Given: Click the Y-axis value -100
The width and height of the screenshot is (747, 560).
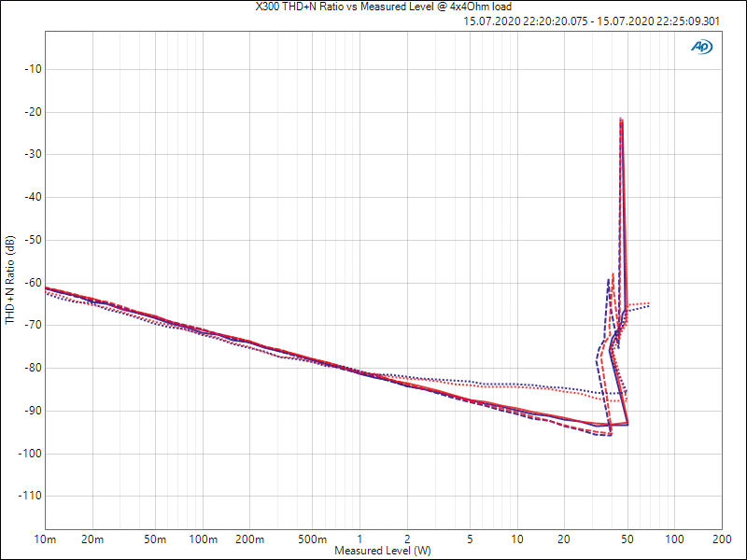Looking at the screenshot, I should point(30,454).
